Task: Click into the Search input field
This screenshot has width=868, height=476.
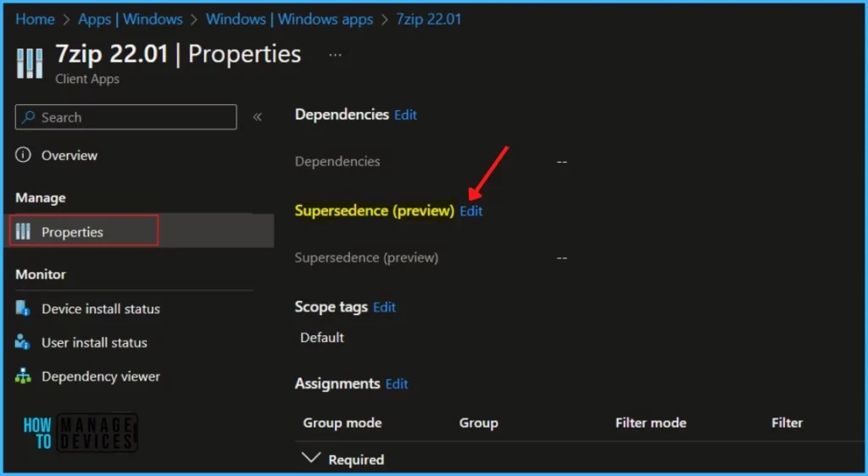Action: click(x=125, y=117)
